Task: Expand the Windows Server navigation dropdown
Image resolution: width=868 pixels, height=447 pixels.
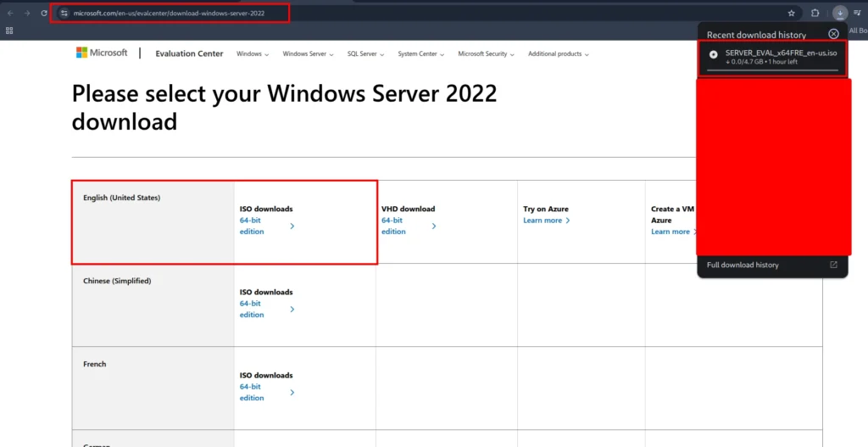Action: tap(308, 53)
